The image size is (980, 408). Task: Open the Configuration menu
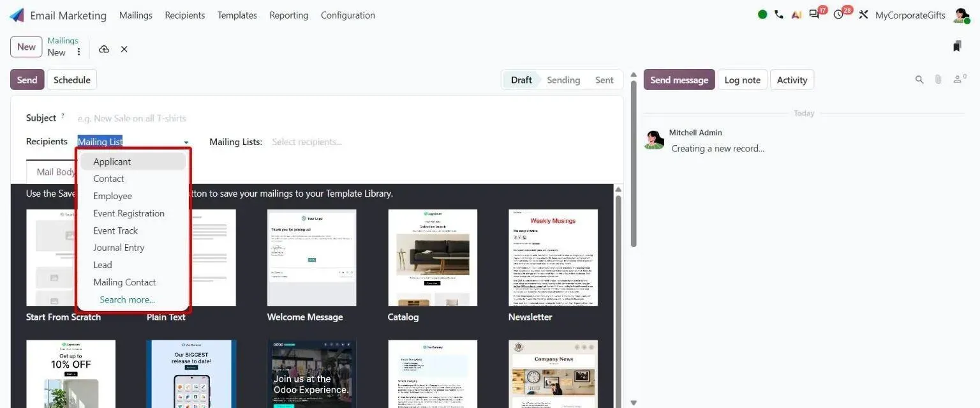(x=348, y=15)
